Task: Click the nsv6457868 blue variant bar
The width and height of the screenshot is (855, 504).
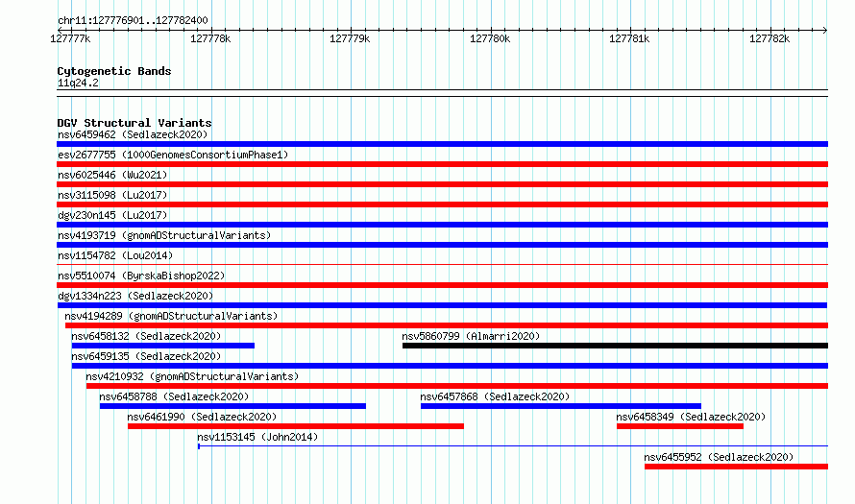Action: 560,406
